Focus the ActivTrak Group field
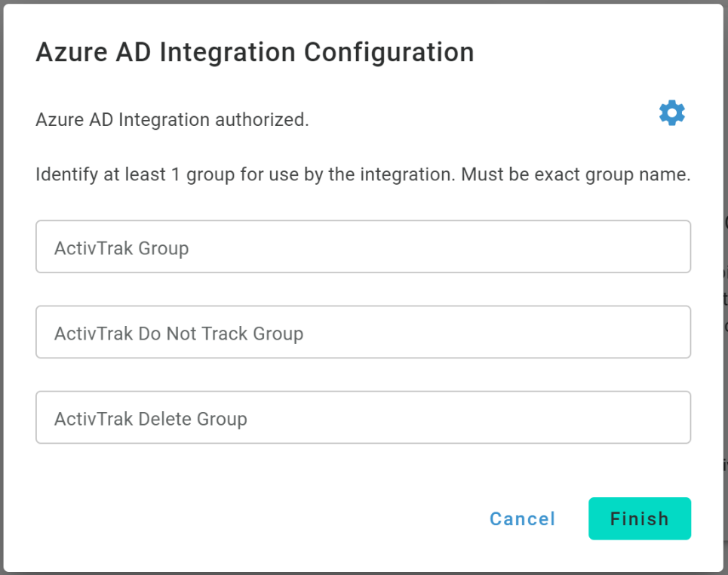The image size is (728, 575). [363, 247]
